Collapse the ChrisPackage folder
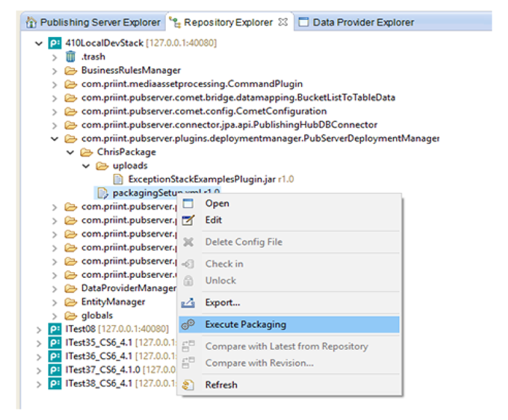Screen dimensions: 508x420 71,152
